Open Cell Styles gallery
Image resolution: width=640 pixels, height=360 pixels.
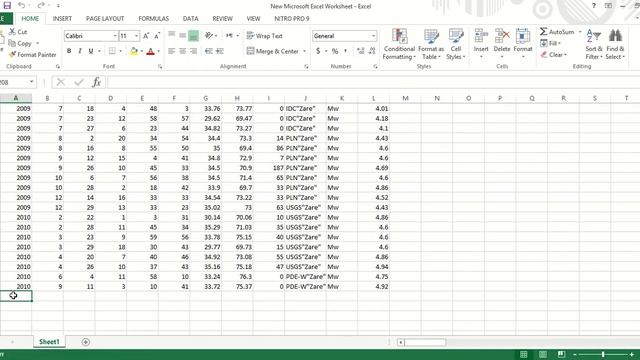click(x=456, y=44)
